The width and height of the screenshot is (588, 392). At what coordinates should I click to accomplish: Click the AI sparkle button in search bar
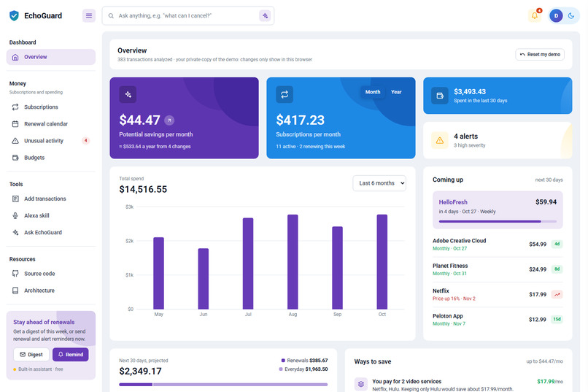pyautogui.click(x=265, y=16)
